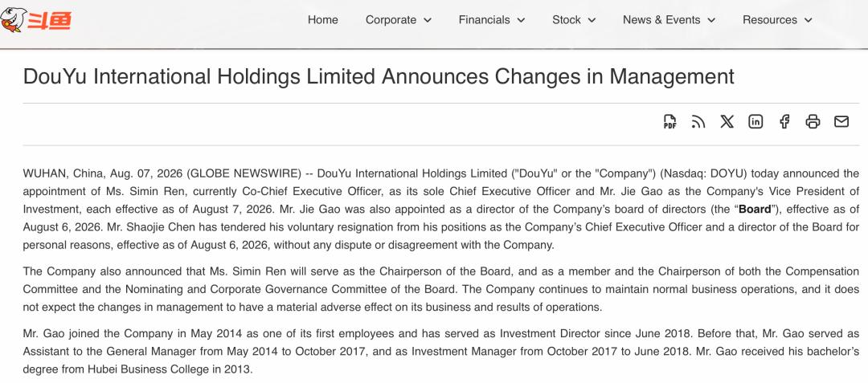Print this press release
The height and width of the screenshot is (383, 868).
tap(813, 121)
